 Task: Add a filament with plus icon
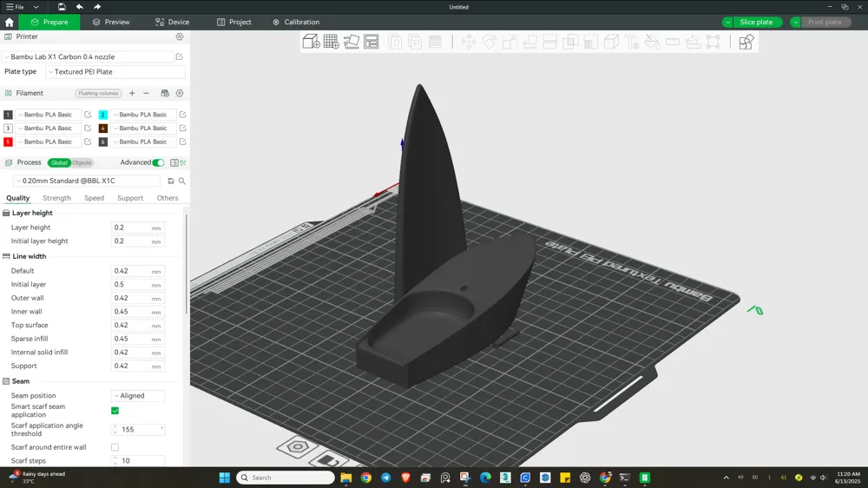[x=132, y=93]
